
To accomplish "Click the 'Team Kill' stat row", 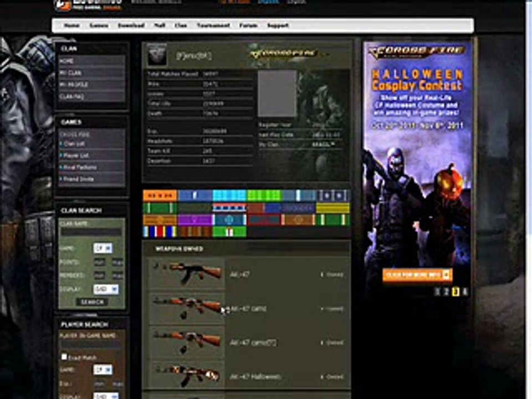I will point(200,151).
